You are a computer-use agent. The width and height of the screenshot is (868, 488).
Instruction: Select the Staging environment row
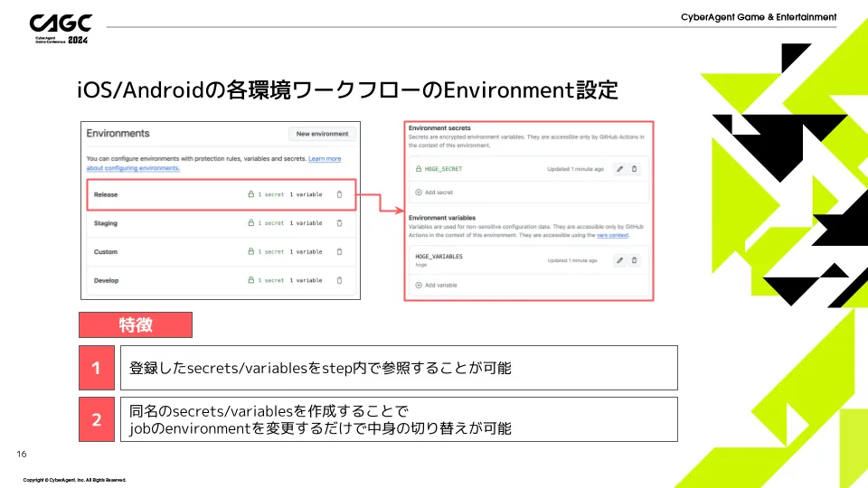pyautogui.click(x=106, y=223)
